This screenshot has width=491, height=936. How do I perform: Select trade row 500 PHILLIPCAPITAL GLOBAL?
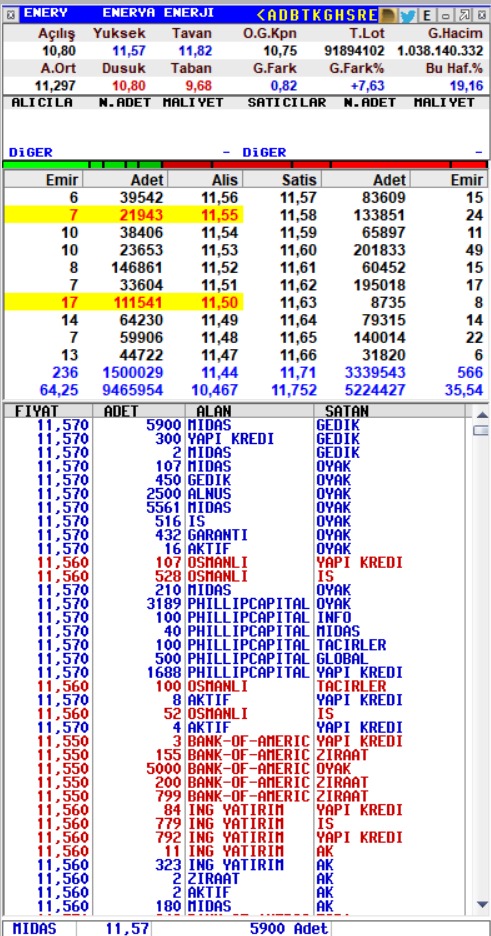(236, 658)
